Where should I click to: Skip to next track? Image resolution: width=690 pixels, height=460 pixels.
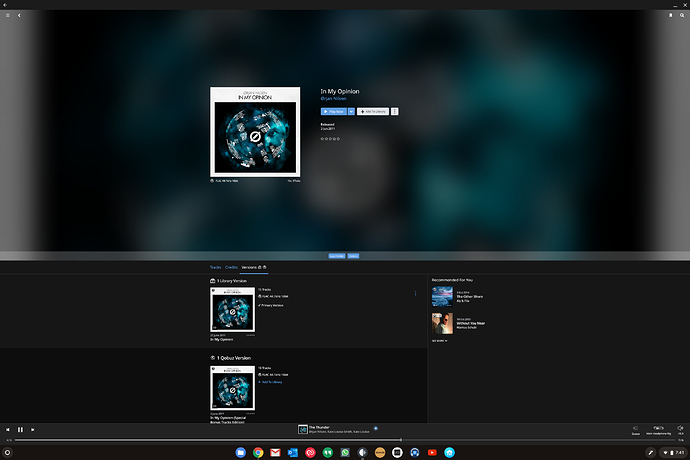[33, 430]
